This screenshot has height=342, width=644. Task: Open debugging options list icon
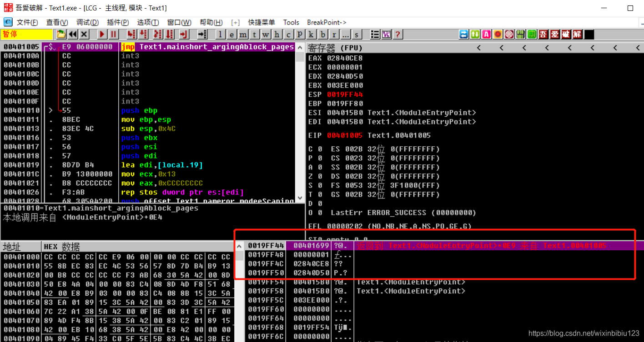click(x=375, y=35)
